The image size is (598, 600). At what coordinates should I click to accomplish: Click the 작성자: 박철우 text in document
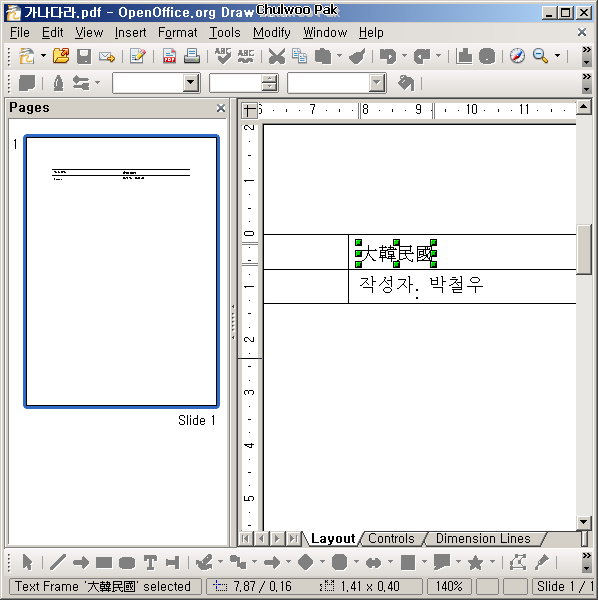421,285
